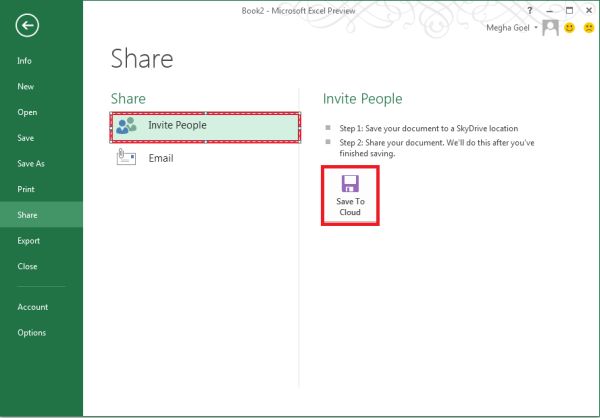
Task: Open the Info page
Action: (24, 61)
